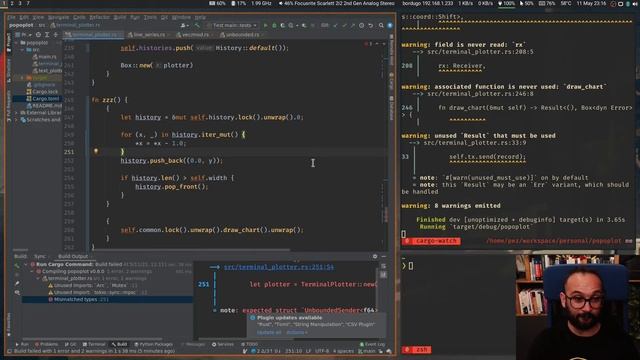This screenshot has height=360, width=640.
Task: Click Update all in plugin notification
Action: click(269, 332)
